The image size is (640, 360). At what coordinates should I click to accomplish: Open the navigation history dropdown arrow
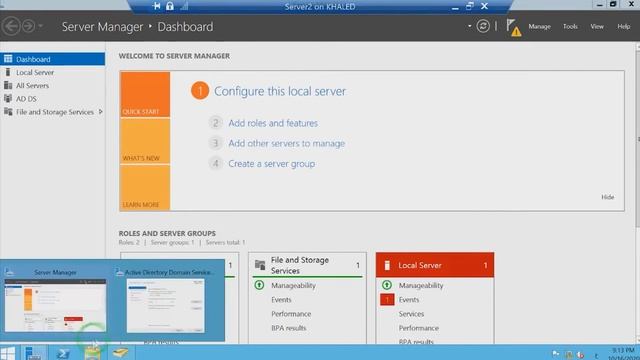pos(40,26)
